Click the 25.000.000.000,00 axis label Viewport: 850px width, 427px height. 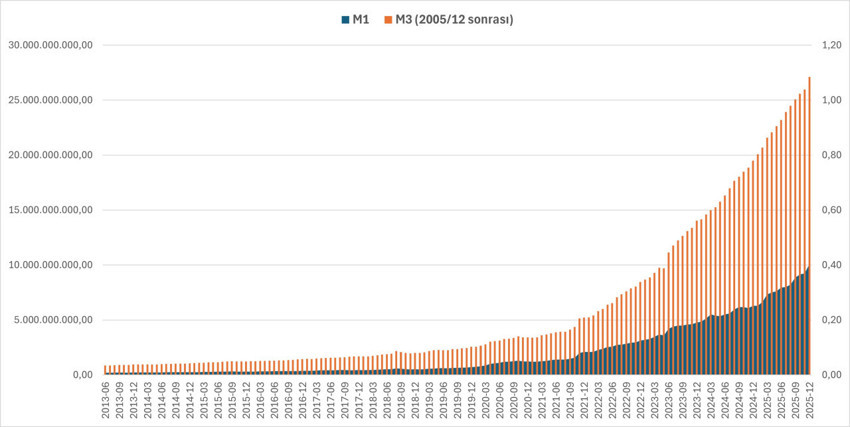click(x=50, y=100)
